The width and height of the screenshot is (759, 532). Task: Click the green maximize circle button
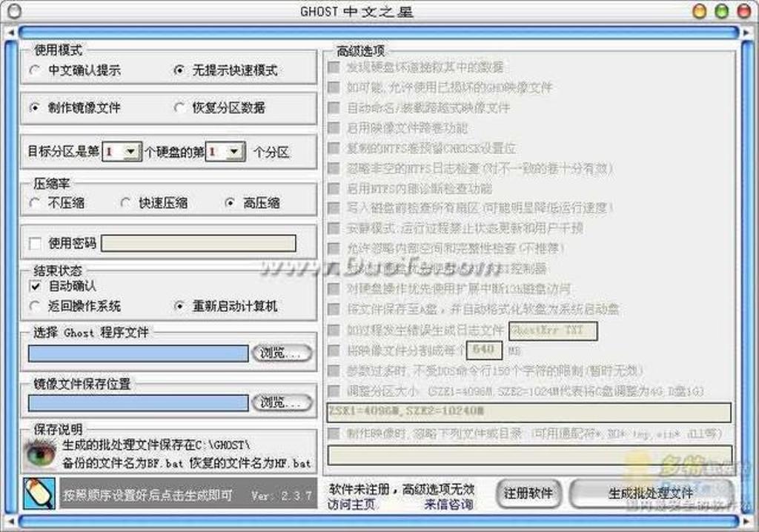tap(721, 12)
